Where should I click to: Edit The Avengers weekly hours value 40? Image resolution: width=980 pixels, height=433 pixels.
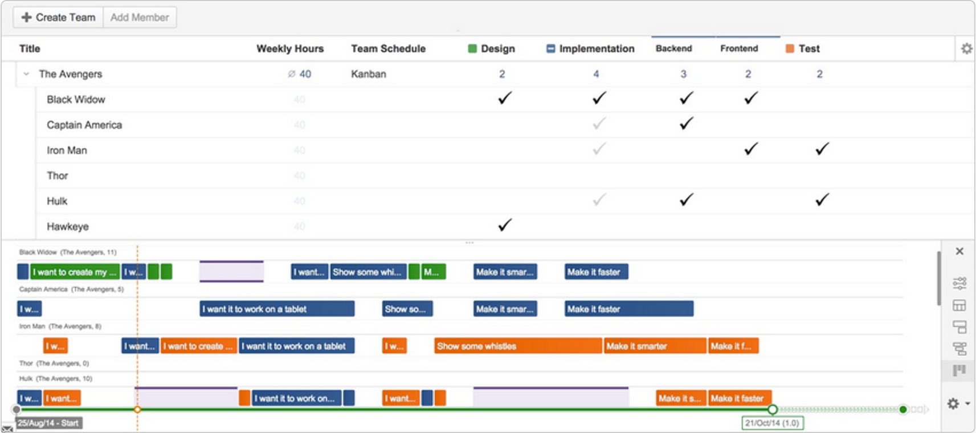(305, 74)
